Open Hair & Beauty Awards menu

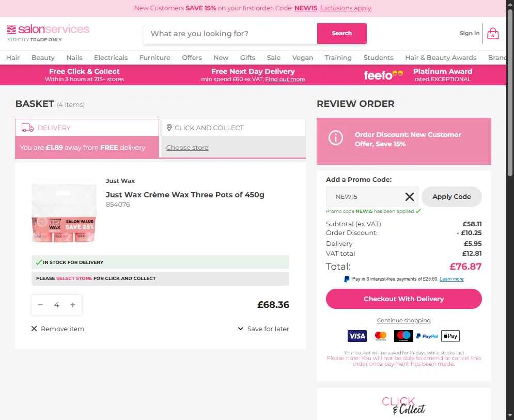click(x=441, y=58)
